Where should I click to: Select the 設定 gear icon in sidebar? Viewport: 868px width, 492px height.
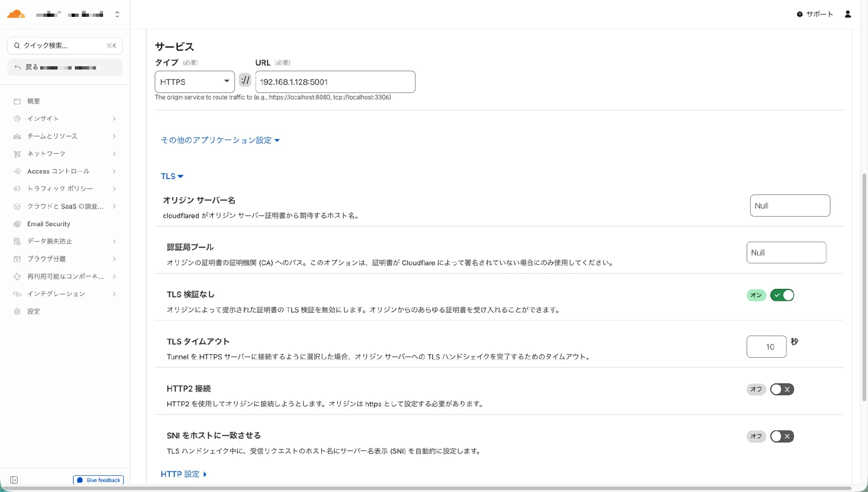(17, 311)
